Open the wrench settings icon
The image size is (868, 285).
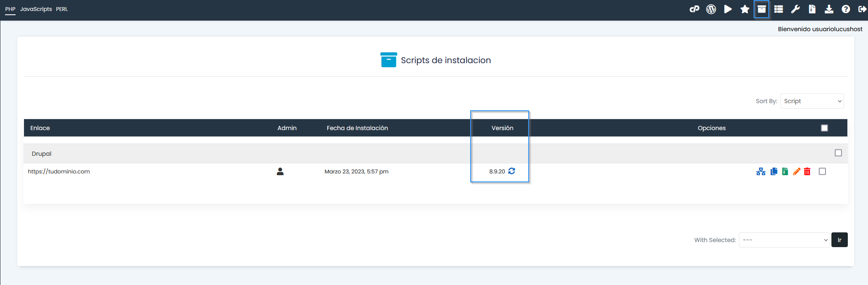(795, 9)
